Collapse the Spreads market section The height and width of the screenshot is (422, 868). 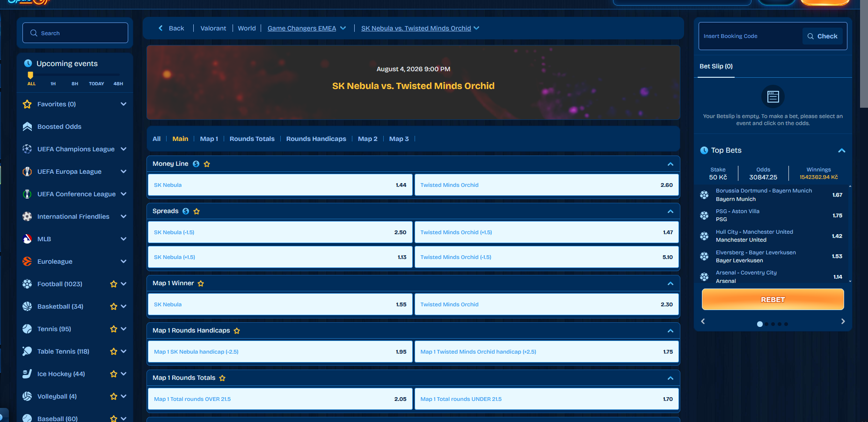pos(671,211)
